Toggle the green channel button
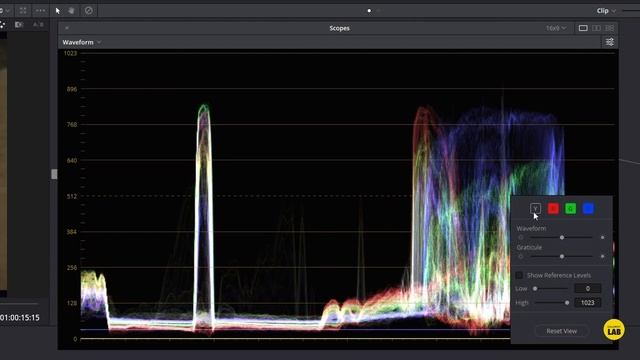The height and width of the screenshot is (360, 640). 571,209
